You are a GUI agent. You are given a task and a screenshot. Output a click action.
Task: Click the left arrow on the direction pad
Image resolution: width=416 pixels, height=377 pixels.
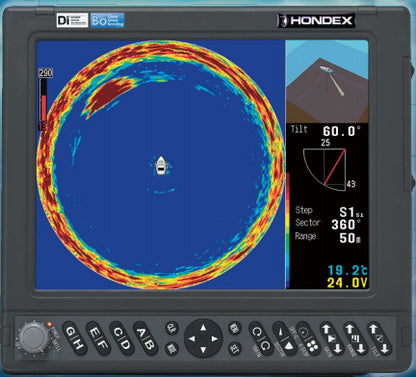click(192, 339)
